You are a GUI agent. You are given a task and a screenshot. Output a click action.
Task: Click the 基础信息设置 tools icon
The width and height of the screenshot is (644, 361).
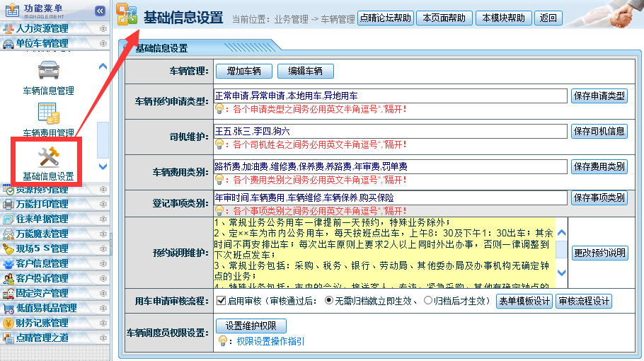click(48, 156)
